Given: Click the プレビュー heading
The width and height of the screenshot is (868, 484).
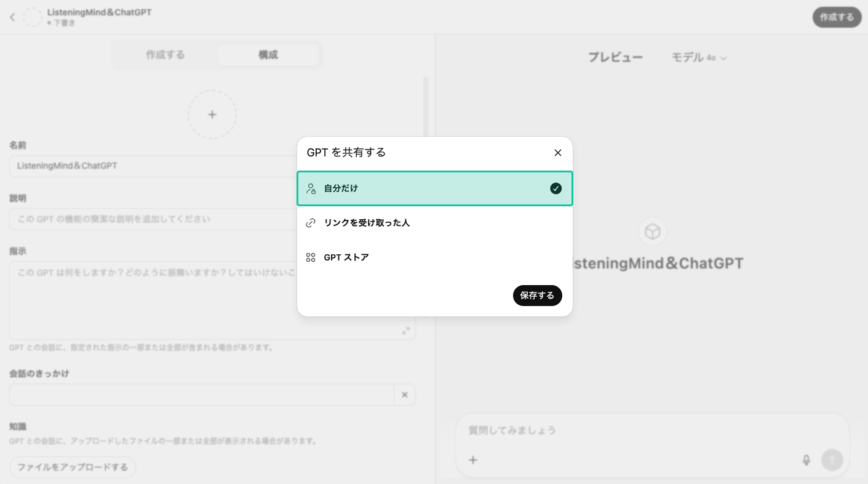Looking at the screenshot, I should click(615, 57).
